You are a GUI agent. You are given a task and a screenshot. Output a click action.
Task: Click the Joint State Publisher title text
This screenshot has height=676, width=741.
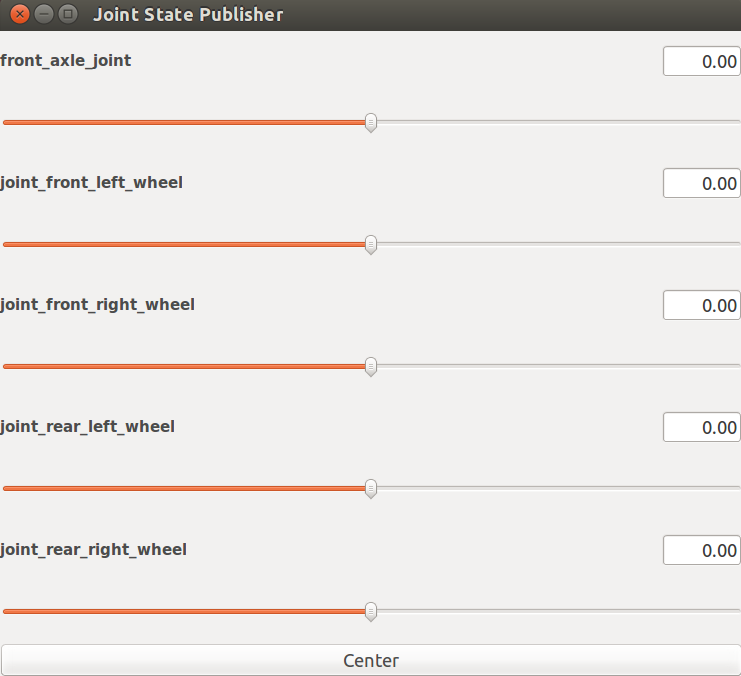click(188, 15)
